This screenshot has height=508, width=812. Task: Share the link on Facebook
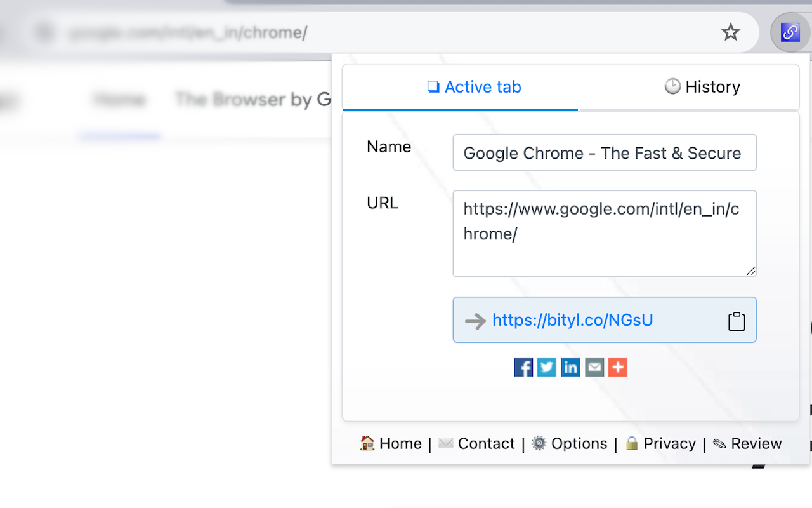click(523, 367)
